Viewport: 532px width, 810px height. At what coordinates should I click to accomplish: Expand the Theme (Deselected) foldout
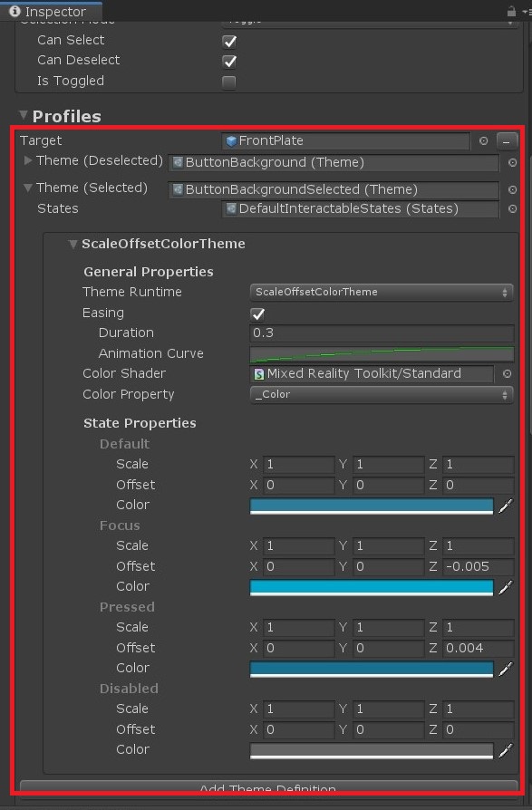[x=28, y=160]
